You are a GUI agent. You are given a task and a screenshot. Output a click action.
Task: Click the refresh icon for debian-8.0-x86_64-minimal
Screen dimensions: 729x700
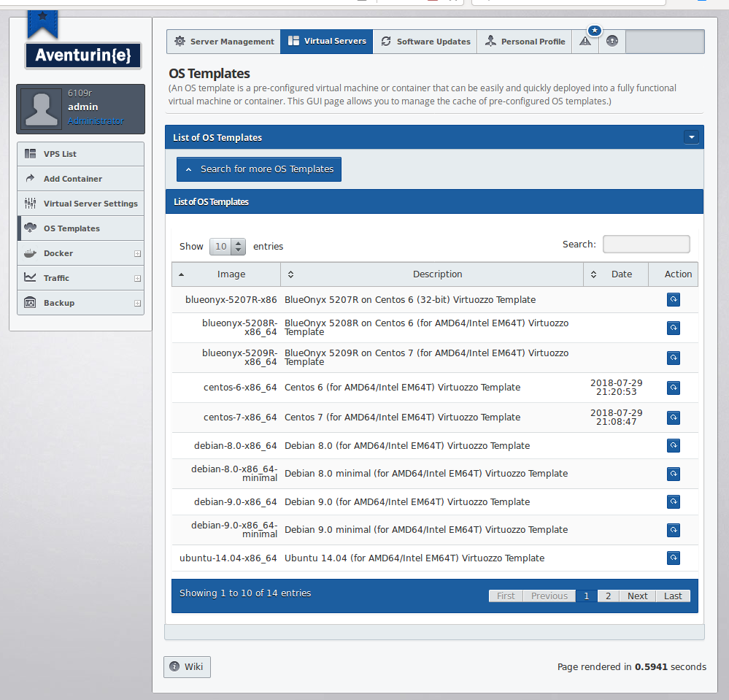coord(674,474)
